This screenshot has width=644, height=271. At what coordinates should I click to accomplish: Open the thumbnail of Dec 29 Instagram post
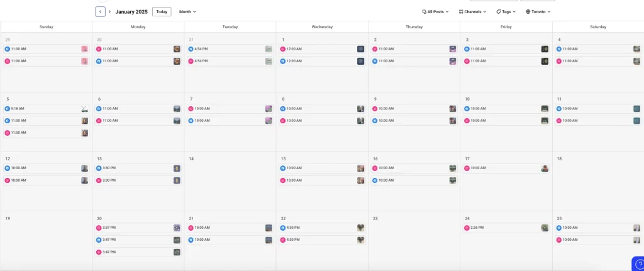pos(85,61)
